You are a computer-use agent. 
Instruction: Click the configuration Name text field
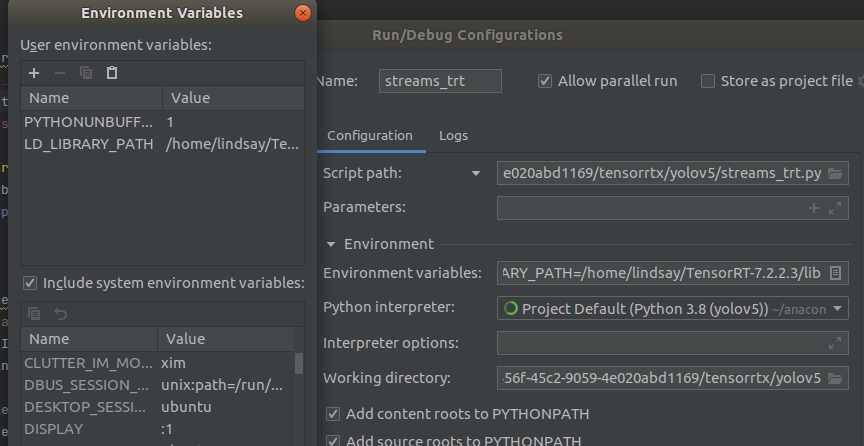pyautogui.click(x=440, y=81)
